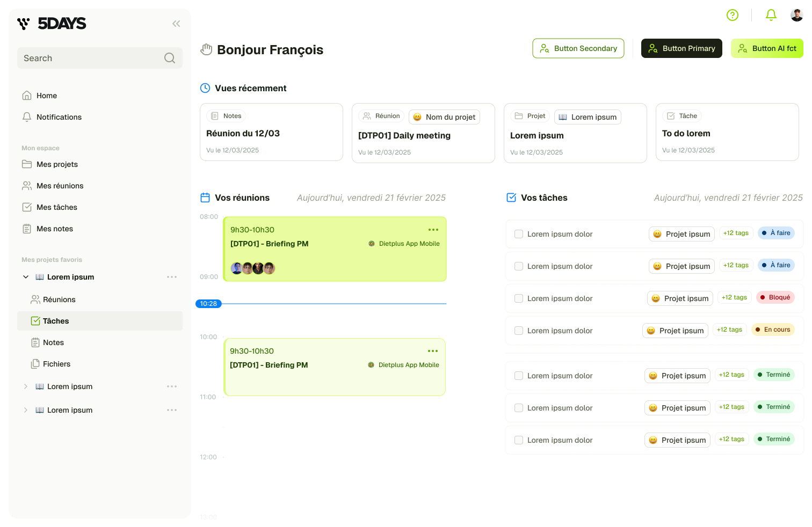Expand third Lorem ipsum favorite project
Screen dimensions: 812x527
26,410
